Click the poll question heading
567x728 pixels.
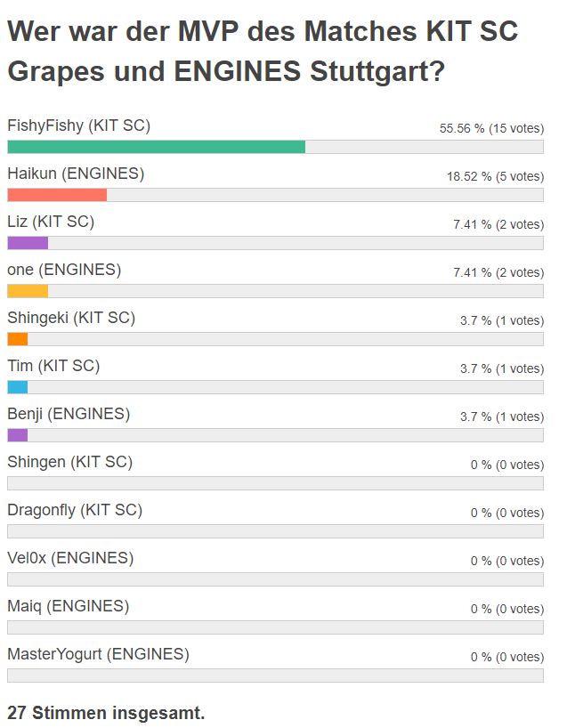(263, 51)
